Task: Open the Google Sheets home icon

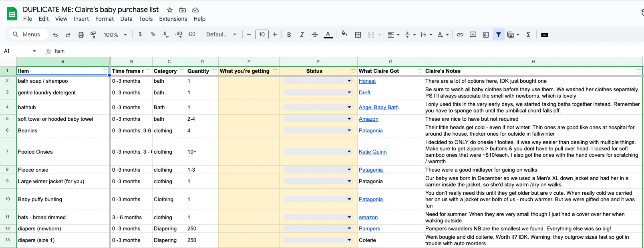Action: click(x=12, y=14)
